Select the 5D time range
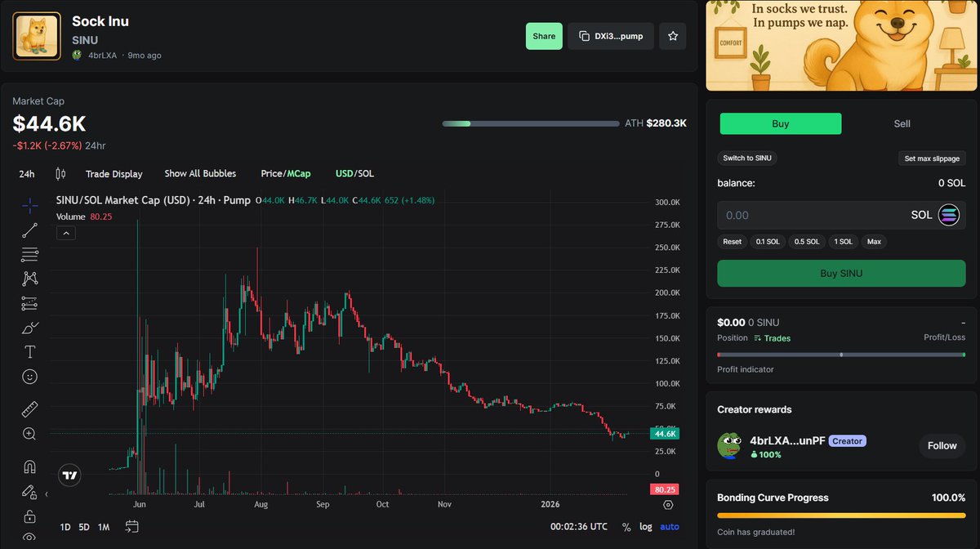The width and height of the screenshot is (980, 549). (x=84, y=527)
